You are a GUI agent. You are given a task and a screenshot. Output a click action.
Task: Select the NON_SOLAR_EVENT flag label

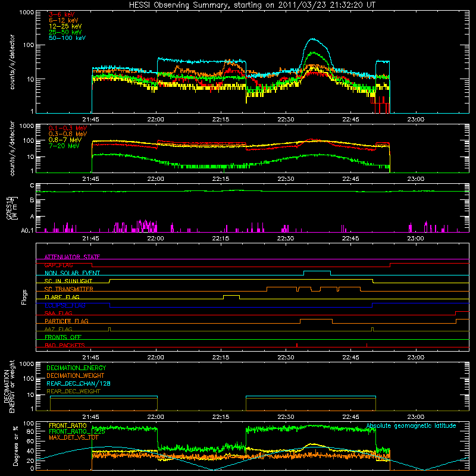(x=72, y=273)
